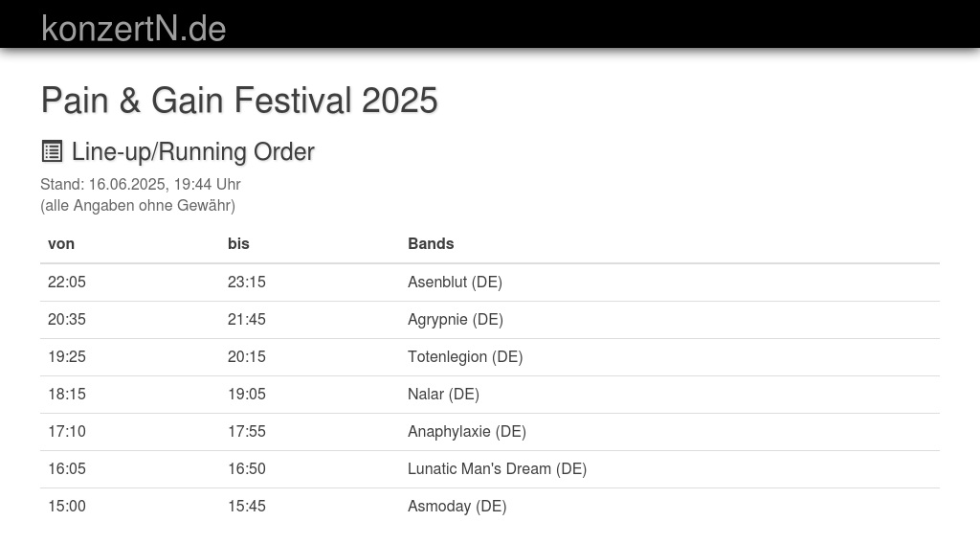Click the 'alle Angaben ohne Gewähr' note
This screenshot has height=544, width=980.
tap(138, 205)
